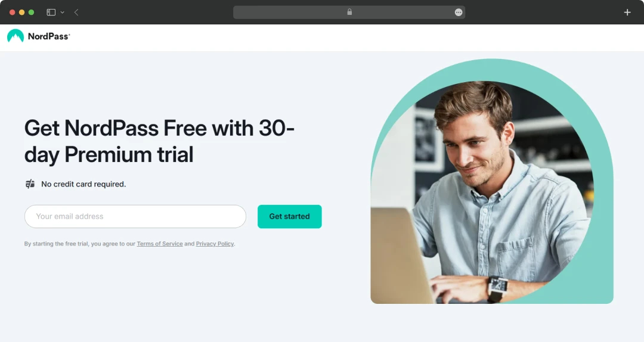
Task: Toggle the Safari sidebar icon
Action: tap(51, 13)
